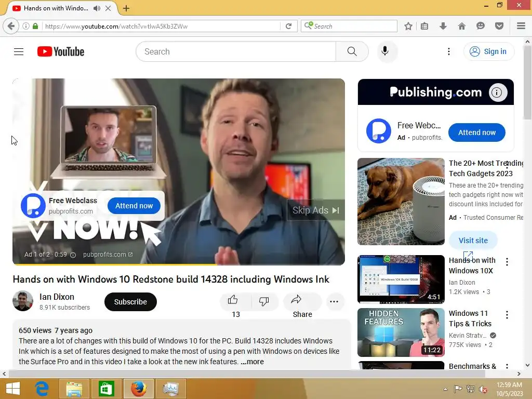Click Visit site for tech gadgets ad

coord(473,240)
